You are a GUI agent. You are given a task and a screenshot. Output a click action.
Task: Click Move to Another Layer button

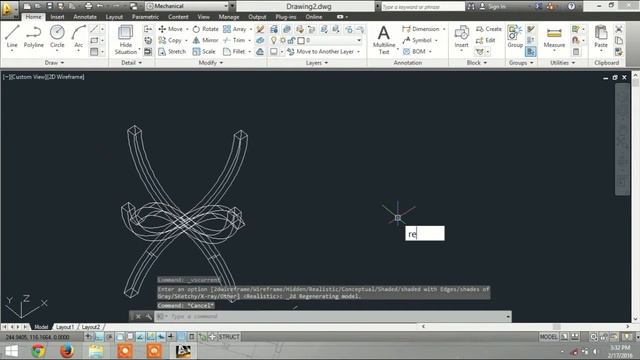click(324, 51)
